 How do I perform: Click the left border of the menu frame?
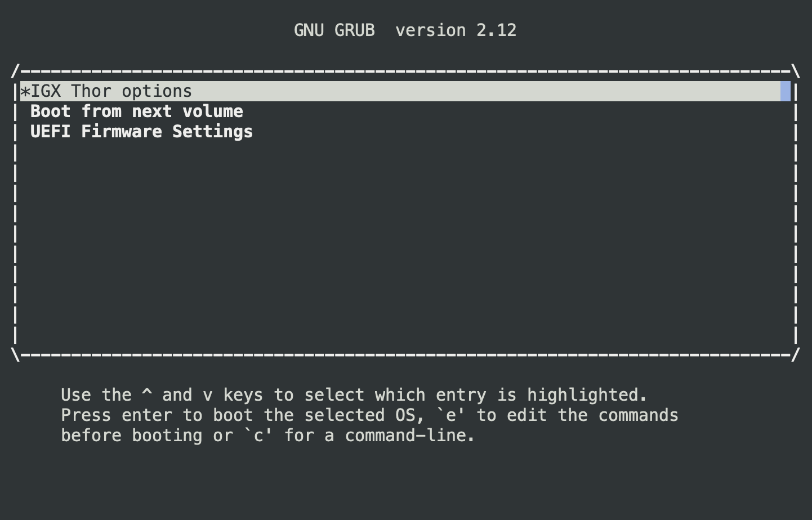point(15,225)
